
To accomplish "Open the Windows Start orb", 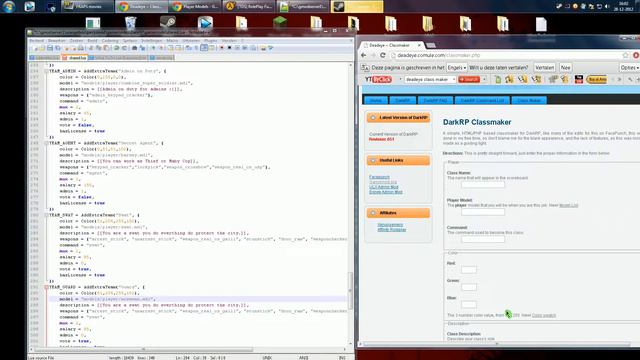I will point(9,6).
